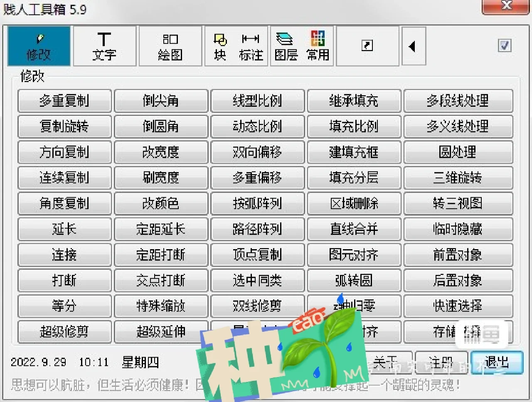Click the 三维旋转 button
The width and height of the screenshot is (532, 402).
point(458,178)
